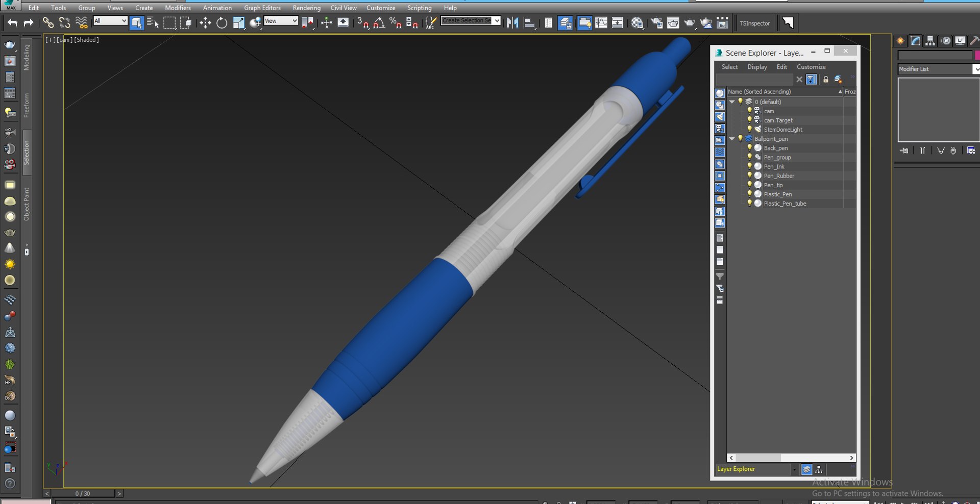Click the time slider showing 0 / 30
This screenshot has height=504, width=980.
[x=83, y=493]
